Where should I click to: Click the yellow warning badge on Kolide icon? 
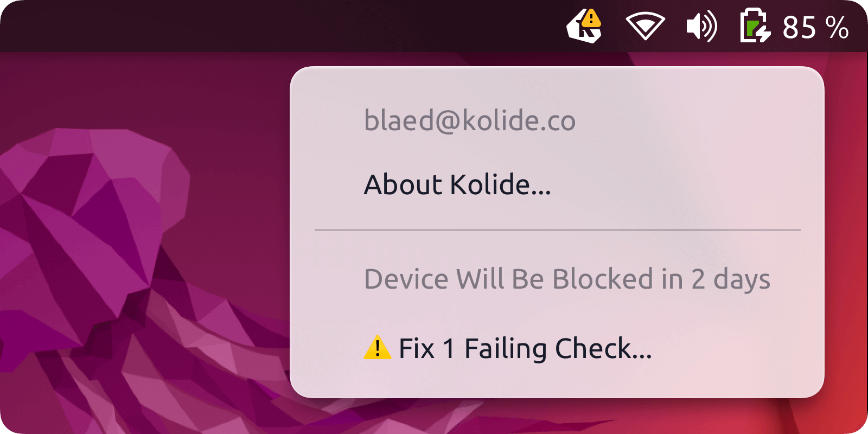click(591, 18)
